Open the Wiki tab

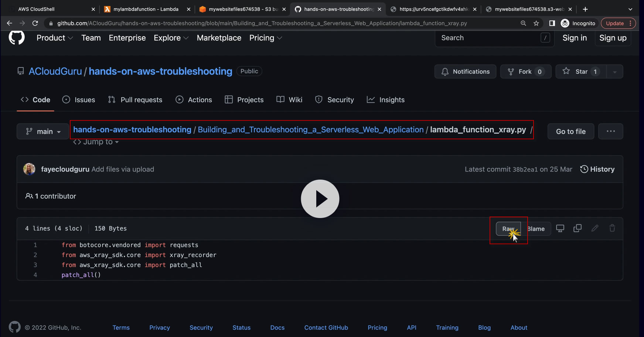click(x=289, y=100)
